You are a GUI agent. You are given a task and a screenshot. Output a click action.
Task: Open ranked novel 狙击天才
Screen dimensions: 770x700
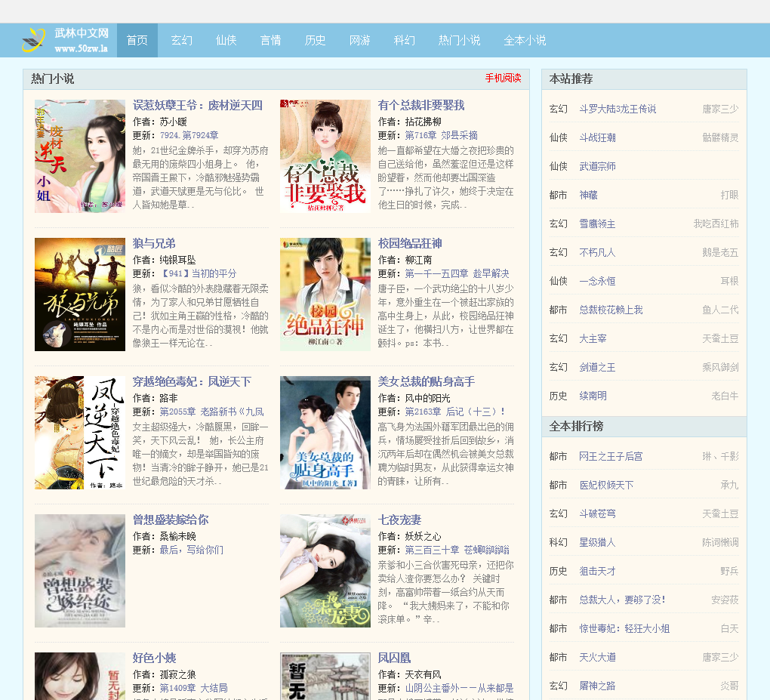(598, 572)
